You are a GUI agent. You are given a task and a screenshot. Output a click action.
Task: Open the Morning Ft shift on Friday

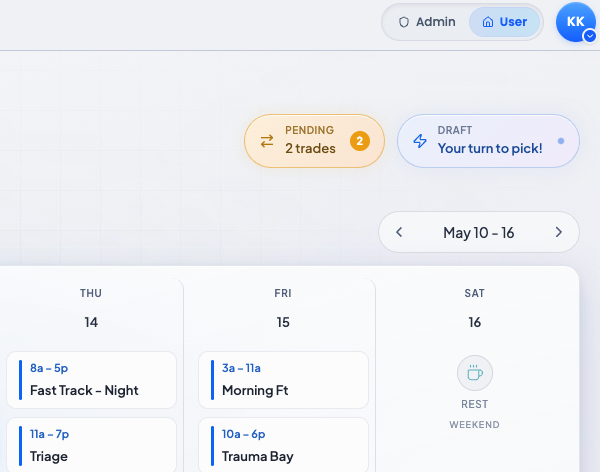pyautogui.click(x=283, y=380)
